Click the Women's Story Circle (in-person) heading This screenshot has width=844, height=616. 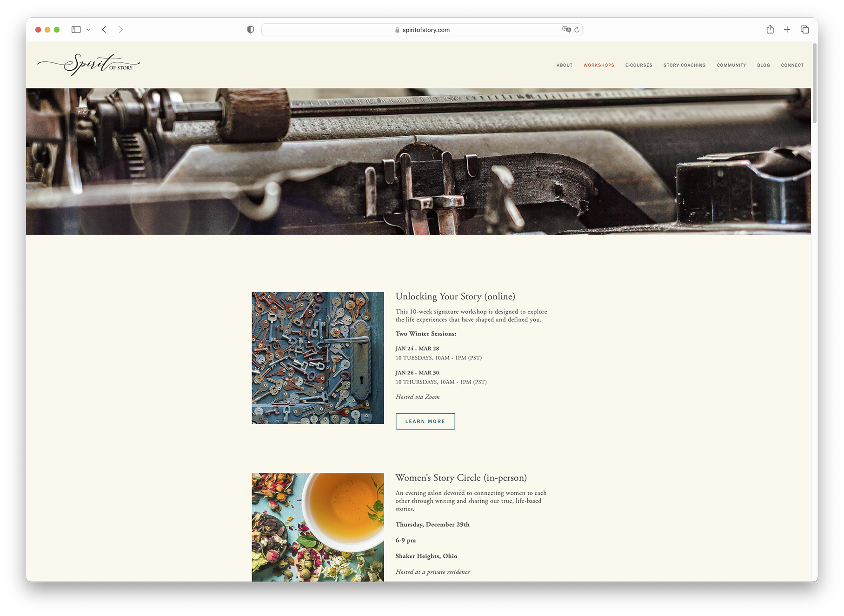click(461, 478)
